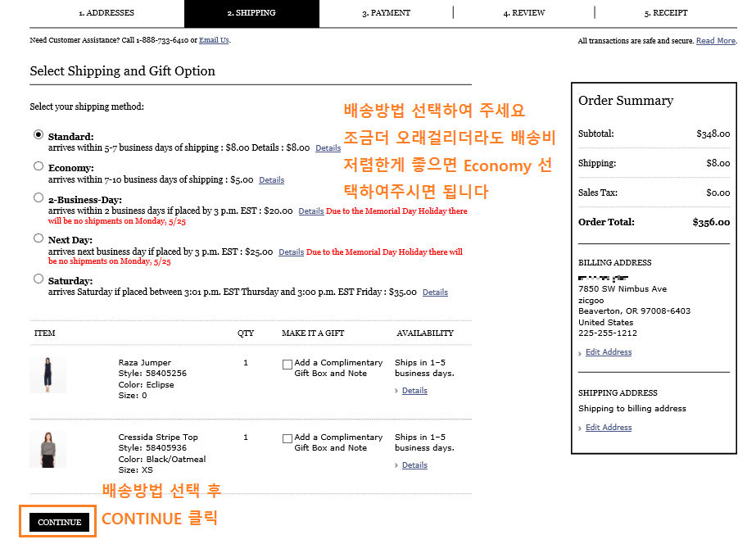Edit the billing address
Screen dimensions: 756x544
click(x=609, y=352)
